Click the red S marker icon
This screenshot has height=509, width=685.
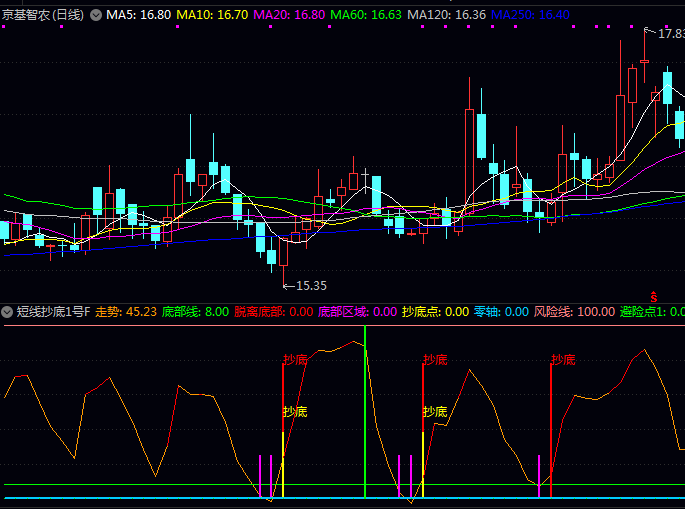point(654,297)
